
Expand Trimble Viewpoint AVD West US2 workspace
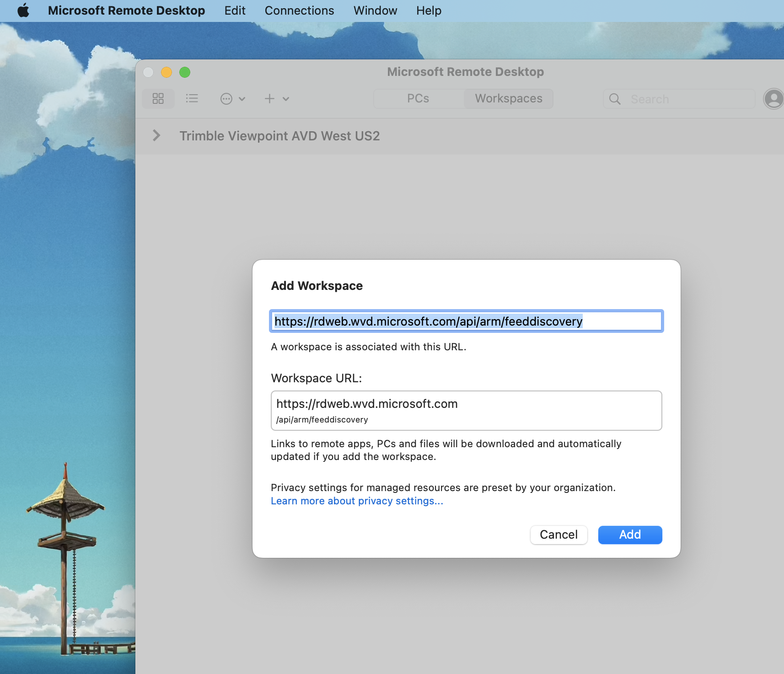tap(156, 135)
